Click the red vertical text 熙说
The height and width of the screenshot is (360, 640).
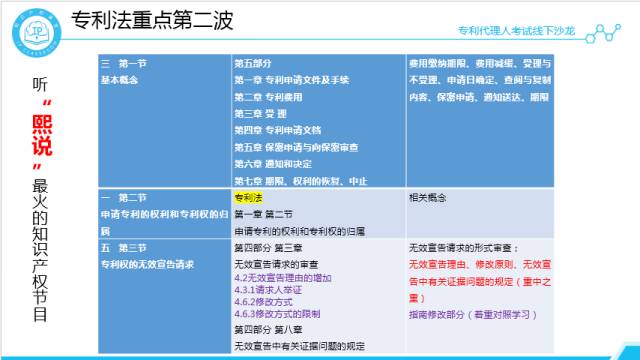[42, 135]
